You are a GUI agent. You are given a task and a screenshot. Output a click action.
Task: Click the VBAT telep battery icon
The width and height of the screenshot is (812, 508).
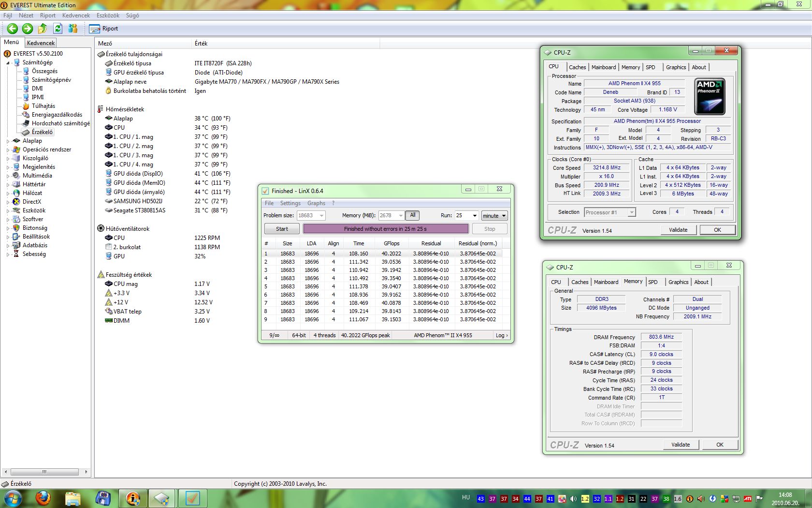109,312
